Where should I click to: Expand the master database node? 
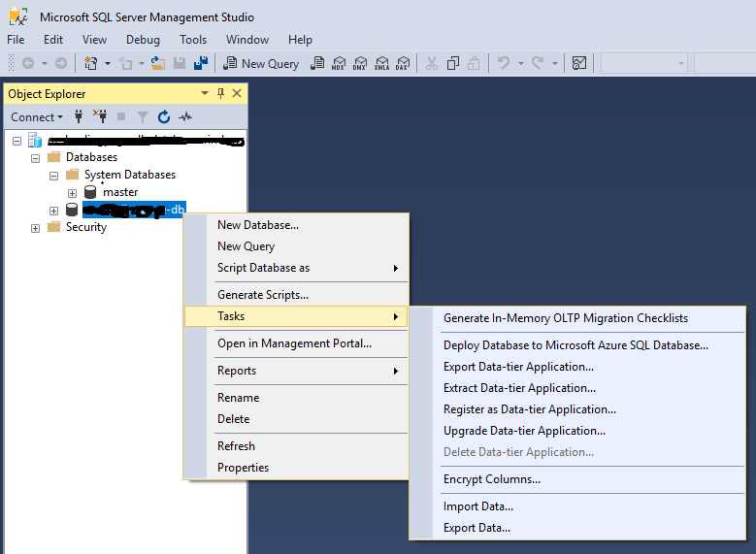click(72, 193)
